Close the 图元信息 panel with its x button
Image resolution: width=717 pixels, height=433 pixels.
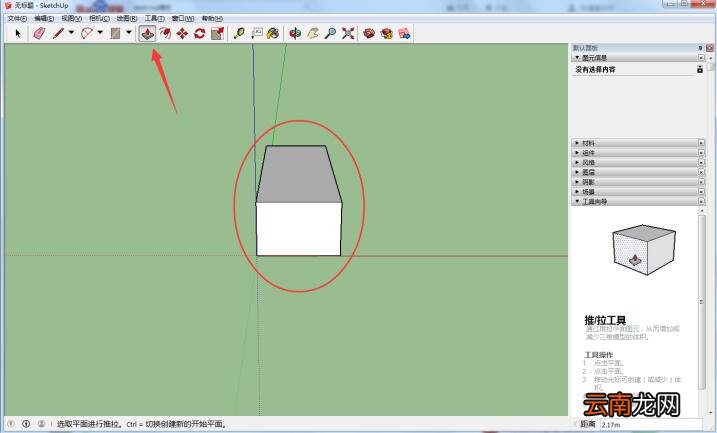[701, 58]
